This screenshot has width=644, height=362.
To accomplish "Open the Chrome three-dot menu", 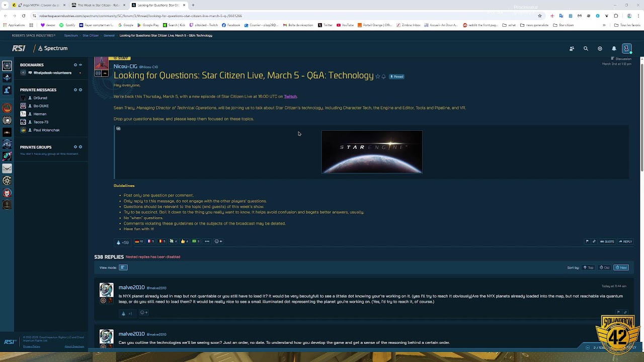I will click(x=638, y=16).
